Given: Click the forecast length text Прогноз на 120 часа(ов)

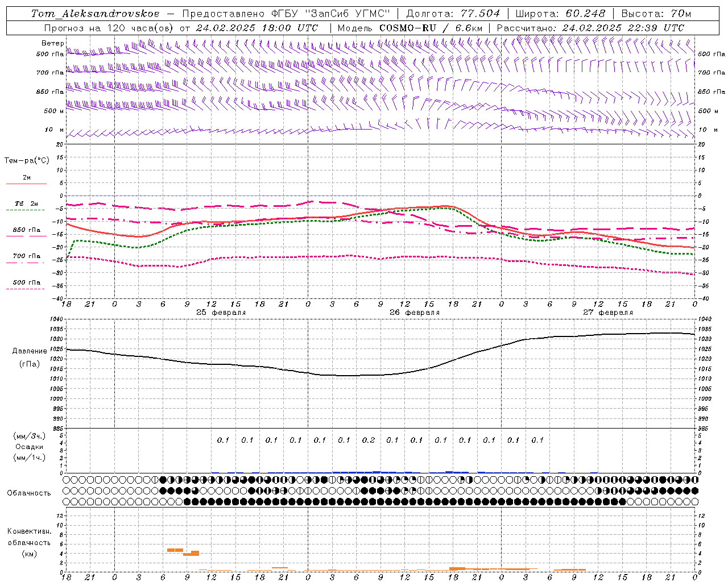Looking at the screenshot, I should (109, 28).
